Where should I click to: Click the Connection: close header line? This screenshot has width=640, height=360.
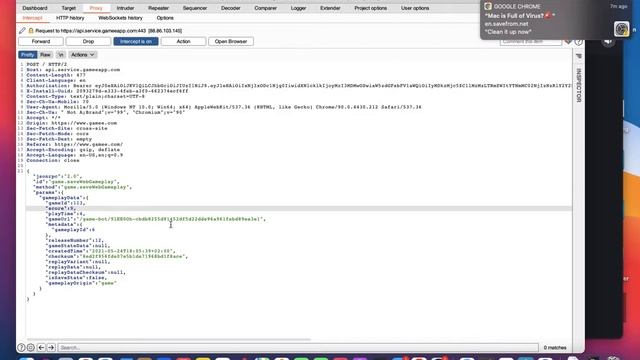point(53,160)
